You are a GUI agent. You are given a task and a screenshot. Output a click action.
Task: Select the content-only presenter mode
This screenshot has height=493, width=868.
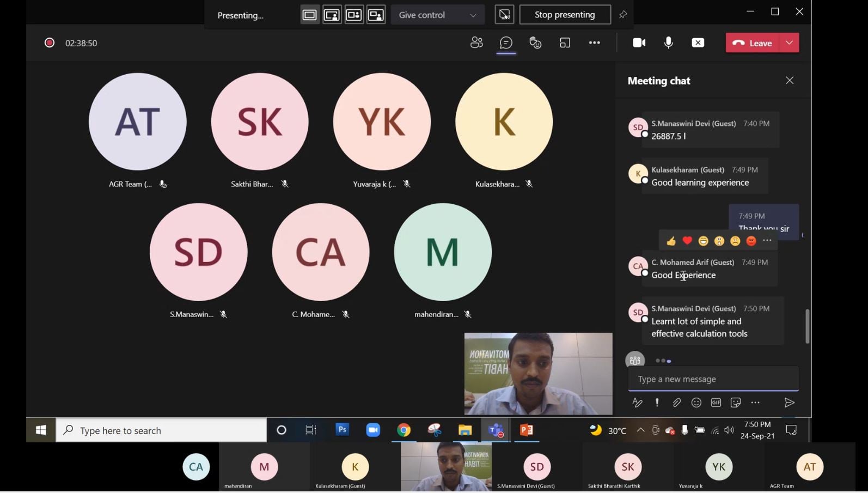coord(310,15)
